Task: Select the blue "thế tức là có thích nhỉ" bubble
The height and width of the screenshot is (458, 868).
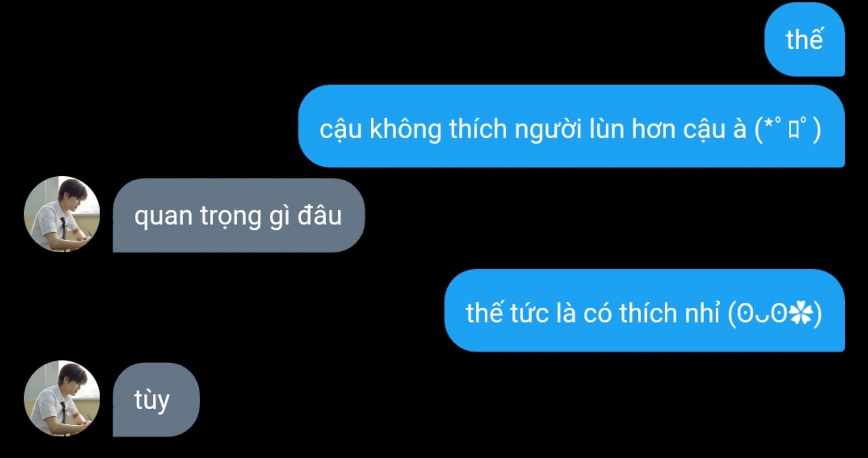Action: pos(645,310)
